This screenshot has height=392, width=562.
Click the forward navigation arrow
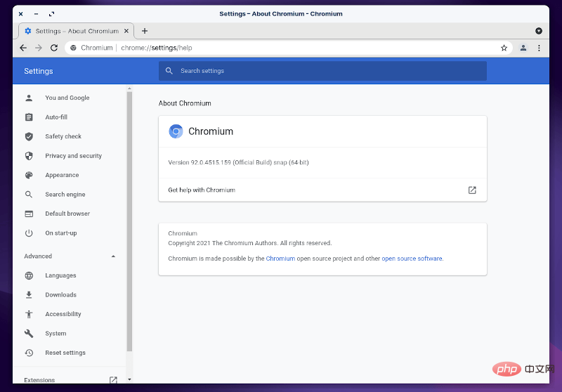pos(39,48)
